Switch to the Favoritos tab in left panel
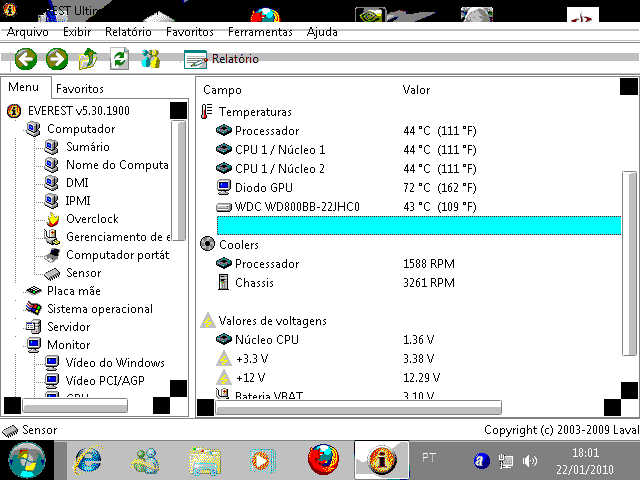Viewport: 640px width, 480px height. click(x=80, y=89)
